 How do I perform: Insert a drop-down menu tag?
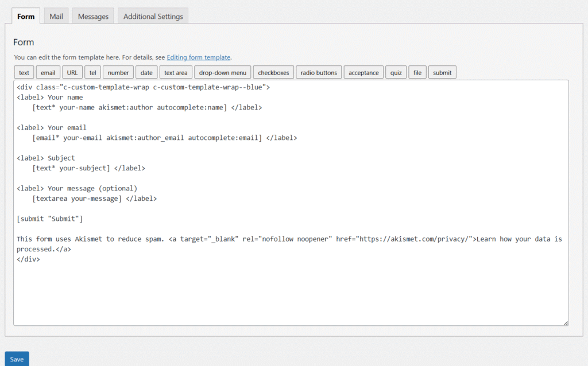point(223,73)
